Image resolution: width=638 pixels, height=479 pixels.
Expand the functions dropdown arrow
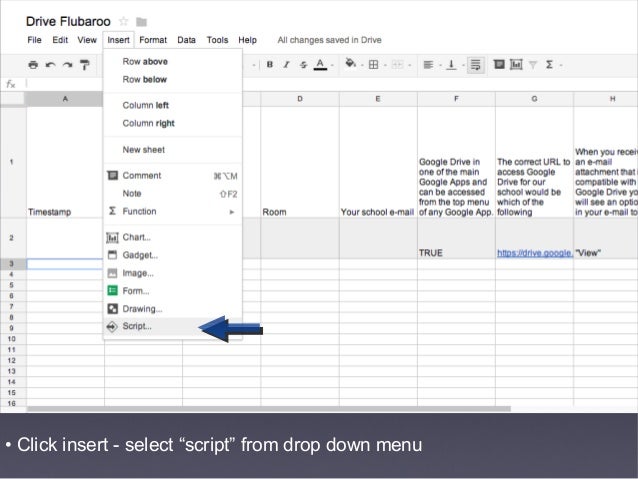pos(561,65)
